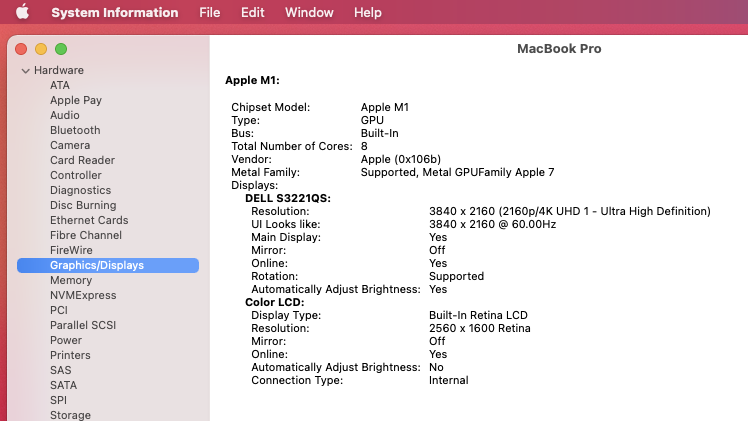Click the Type value GPU
The width and height of the screenshot is (748, 421).
(372, 120)
